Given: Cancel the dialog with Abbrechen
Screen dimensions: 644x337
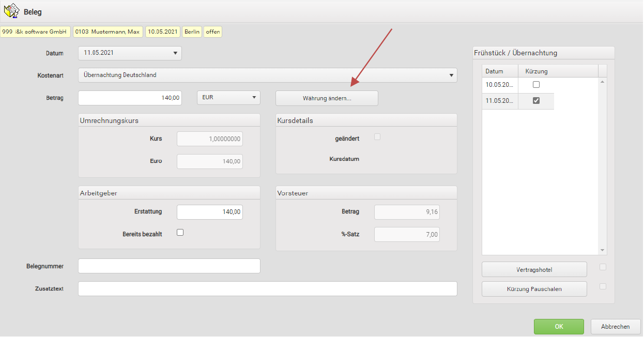Looking at the screenshot, I should 615,327.
